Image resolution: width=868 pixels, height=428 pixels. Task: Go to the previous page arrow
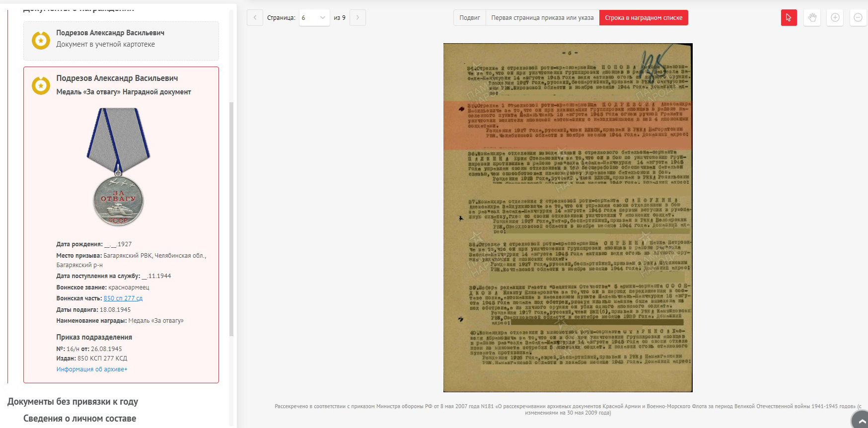point(255,18)
